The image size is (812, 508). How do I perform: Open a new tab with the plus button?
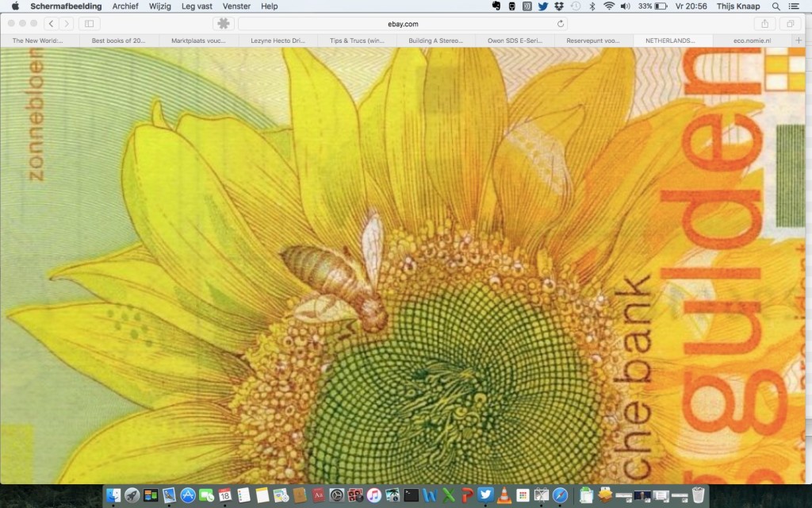799,40
